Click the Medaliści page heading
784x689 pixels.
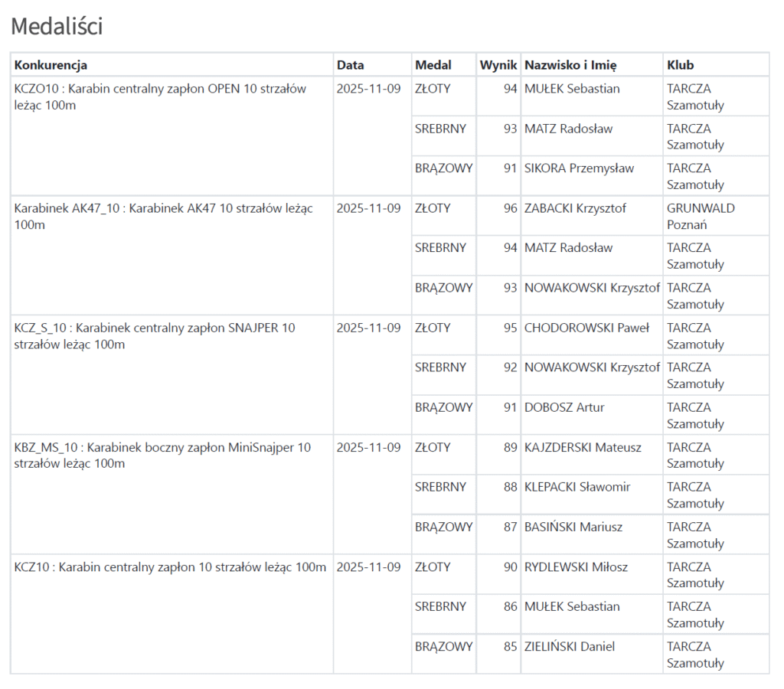[x=57, y=27]
